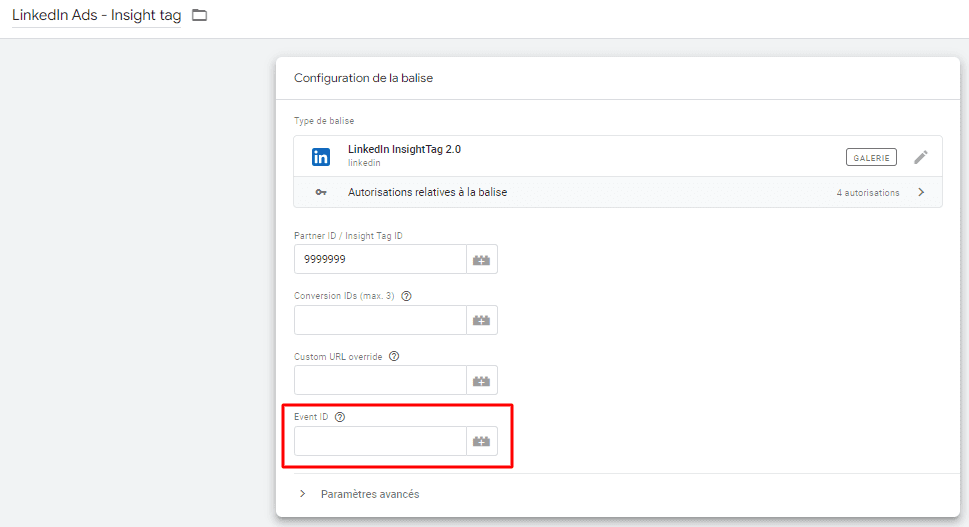Insert variable for Custom URL override field
969x527 pixels.
481,381
